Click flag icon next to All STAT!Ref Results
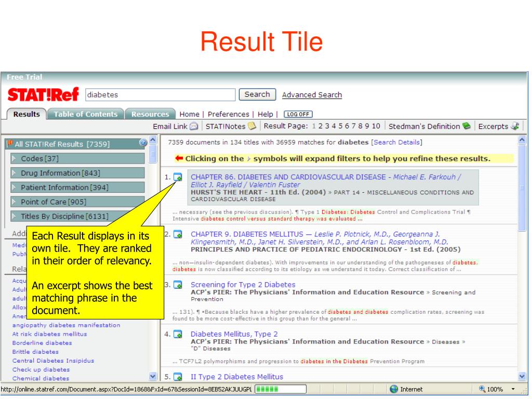 (x=10, y=143)
